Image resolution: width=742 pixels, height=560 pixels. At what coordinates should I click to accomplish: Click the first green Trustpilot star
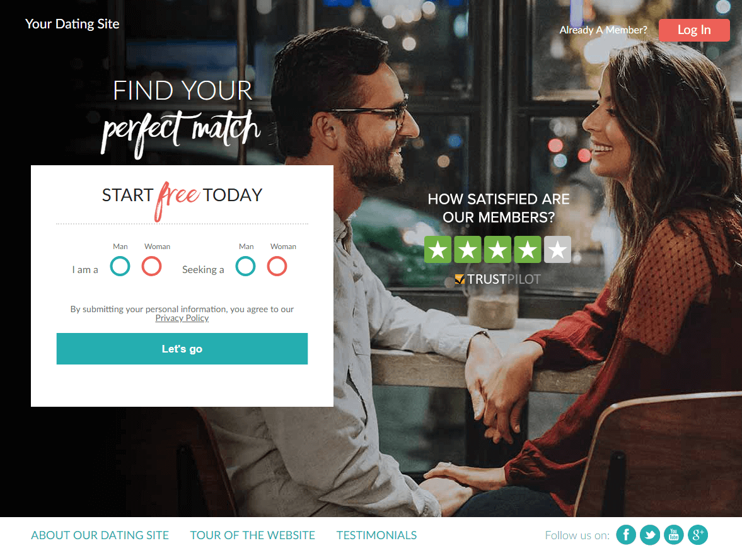pyautogui.click(x=438, y=250)
